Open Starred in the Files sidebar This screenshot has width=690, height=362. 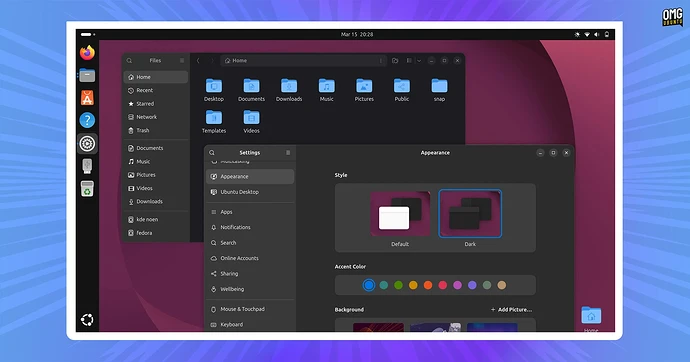pyautogui.click(x=156, y=104)
